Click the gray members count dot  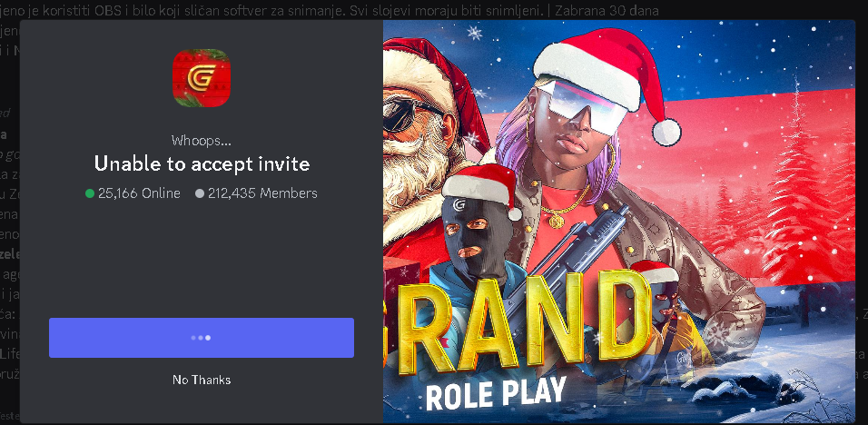[200, 193]
